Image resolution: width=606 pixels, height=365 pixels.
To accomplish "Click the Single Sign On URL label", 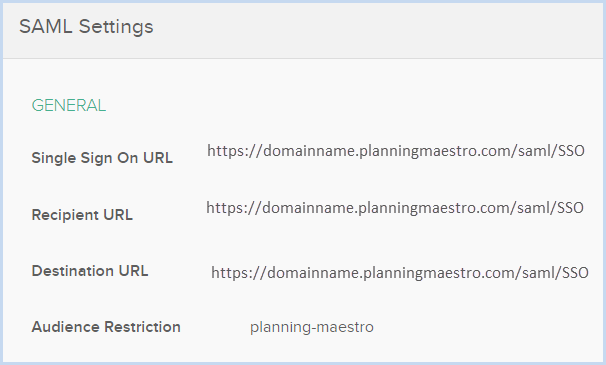I will pos(102,158).
